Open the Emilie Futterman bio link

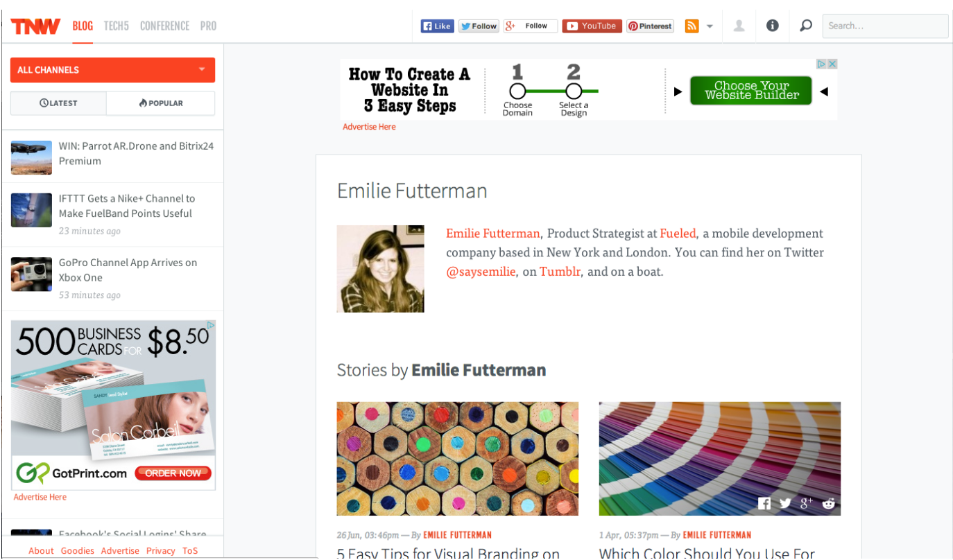click(492, 234)
